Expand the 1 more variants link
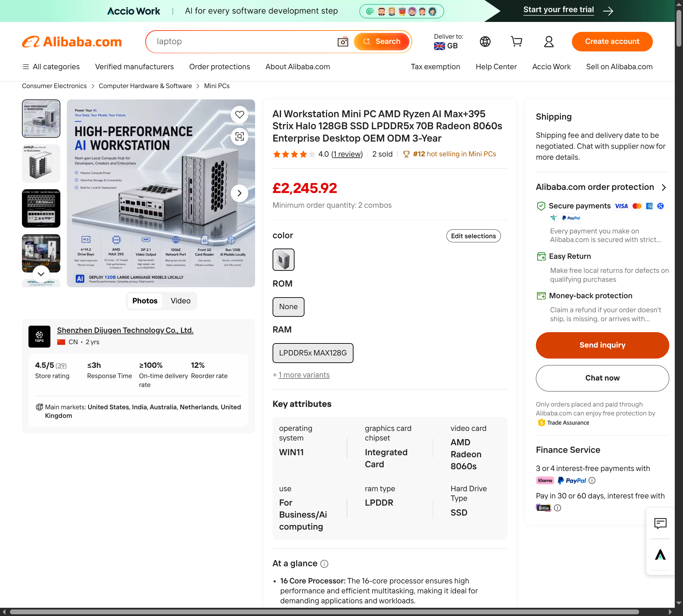 304,375
